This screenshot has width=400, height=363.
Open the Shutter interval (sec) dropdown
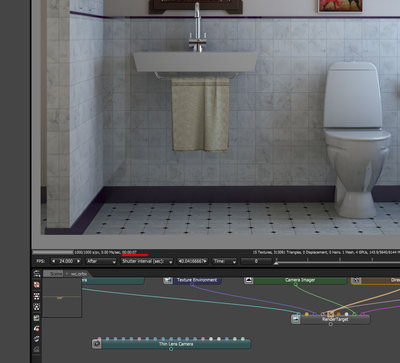pyautogui.click(x=147, y=261)
